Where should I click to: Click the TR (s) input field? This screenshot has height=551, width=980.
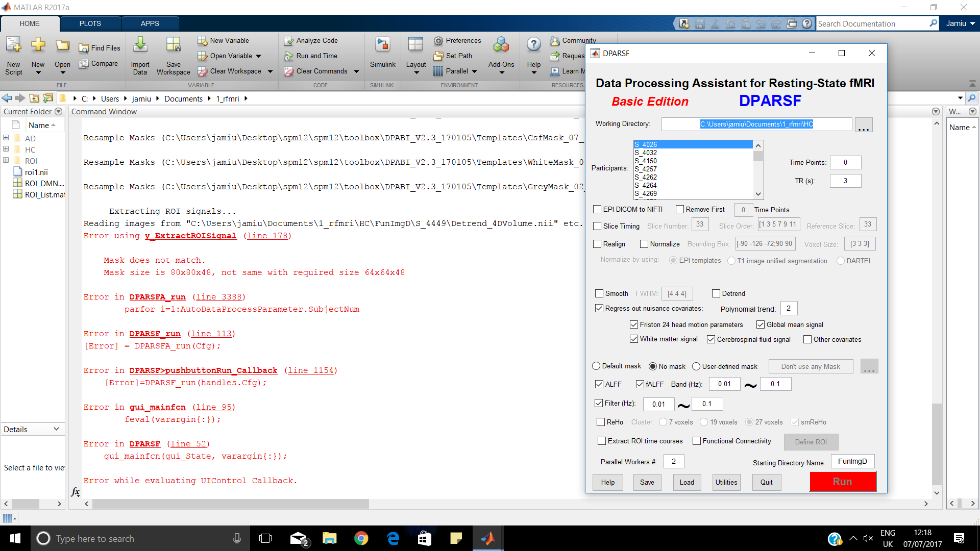click(x=845, y=181)
